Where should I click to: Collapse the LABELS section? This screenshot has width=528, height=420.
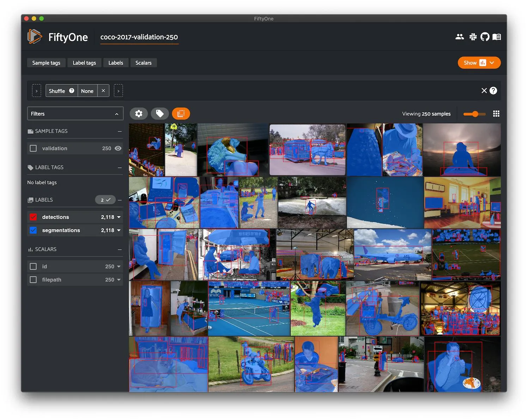(120, 200)
